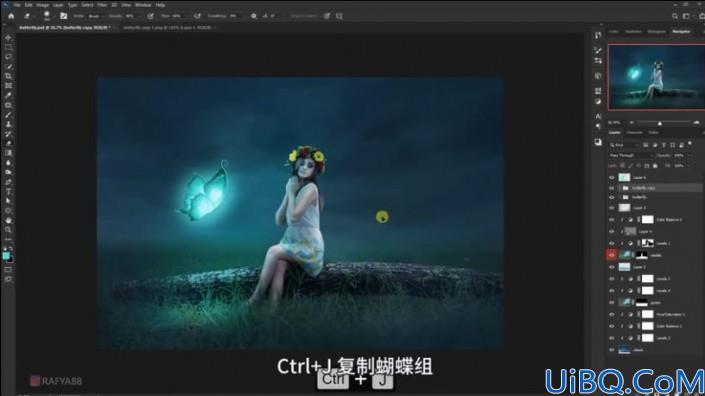This screenshot has width=705, height=396.
Task: Switch to the Channels tab
Action: pos(634,133)
